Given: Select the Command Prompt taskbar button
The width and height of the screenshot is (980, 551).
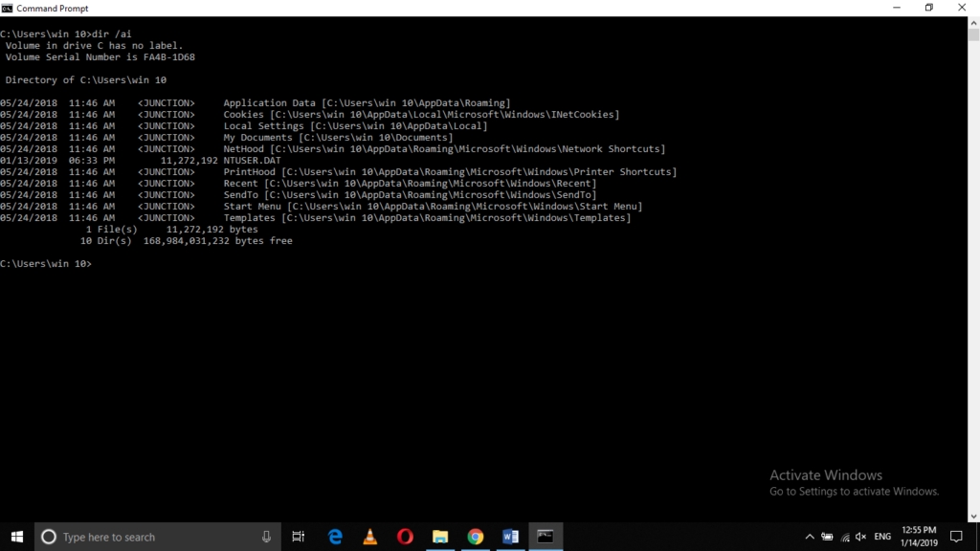Looking at the screenshot, I should pyautogui.click(x=546, y=537).
